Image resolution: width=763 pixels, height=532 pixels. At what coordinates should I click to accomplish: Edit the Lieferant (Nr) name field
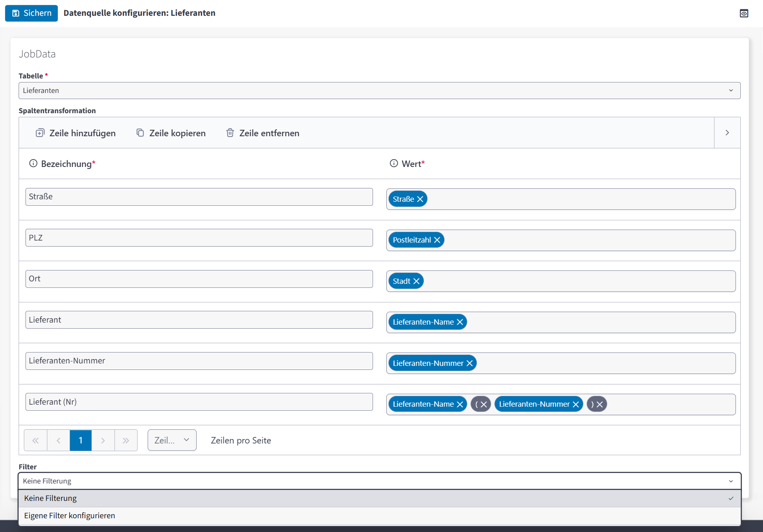[x=199, y=402]
